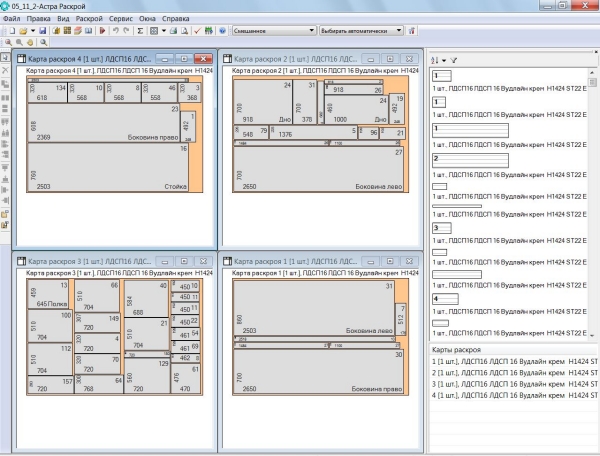Expand the open-file arrow next to folder
600x456 pixels.
(33, 31)
